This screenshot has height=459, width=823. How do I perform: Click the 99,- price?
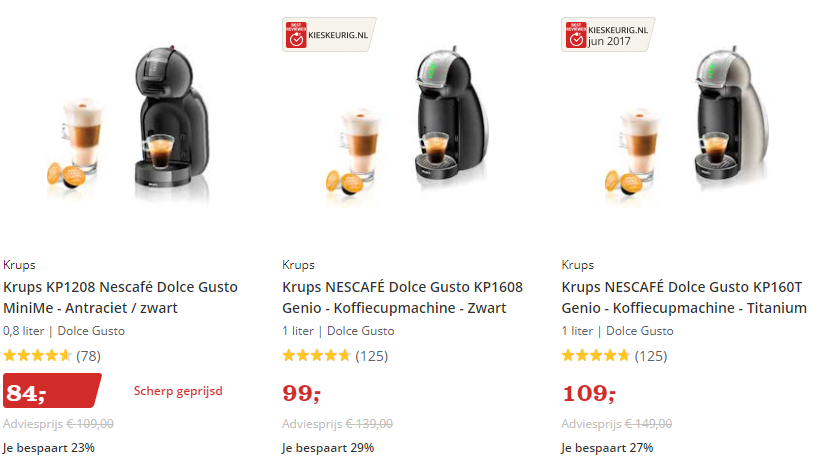(x=302, y=391)
